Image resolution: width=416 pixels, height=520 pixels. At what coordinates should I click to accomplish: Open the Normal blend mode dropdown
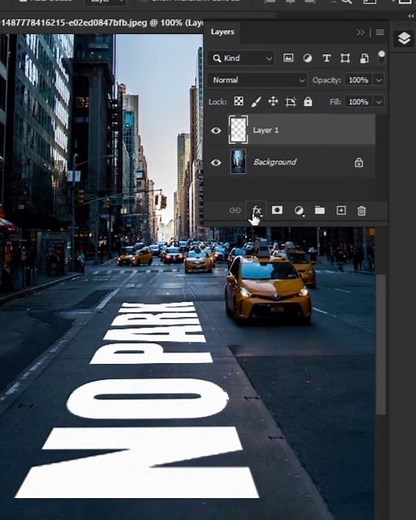click(257, 80)
